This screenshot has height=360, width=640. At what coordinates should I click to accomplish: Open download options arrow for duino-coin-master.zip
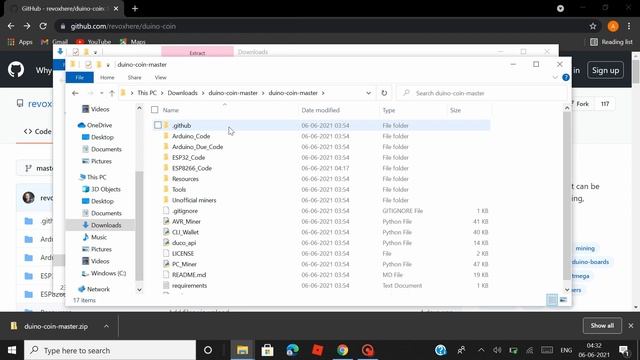[106, 326]
